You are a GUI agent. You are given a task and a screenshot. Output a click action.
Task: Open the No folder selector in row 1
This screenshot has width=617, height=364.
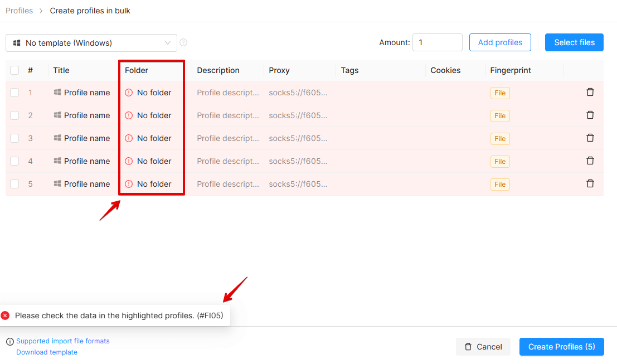pos(148,93)
